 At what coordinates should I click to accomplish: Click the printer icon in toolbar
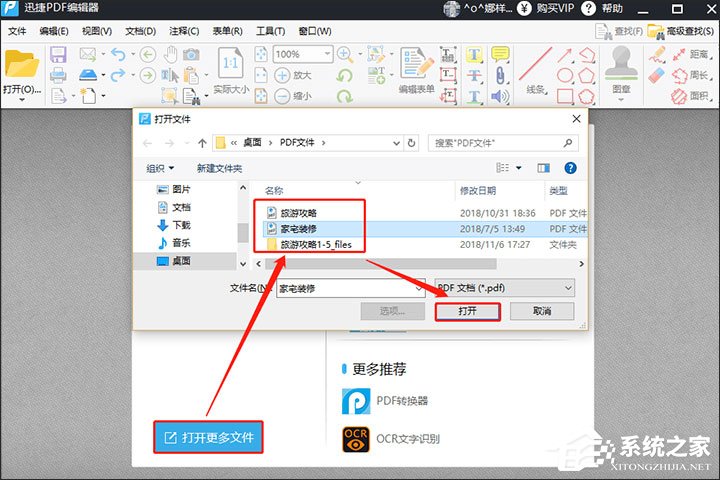coord(58,75)
